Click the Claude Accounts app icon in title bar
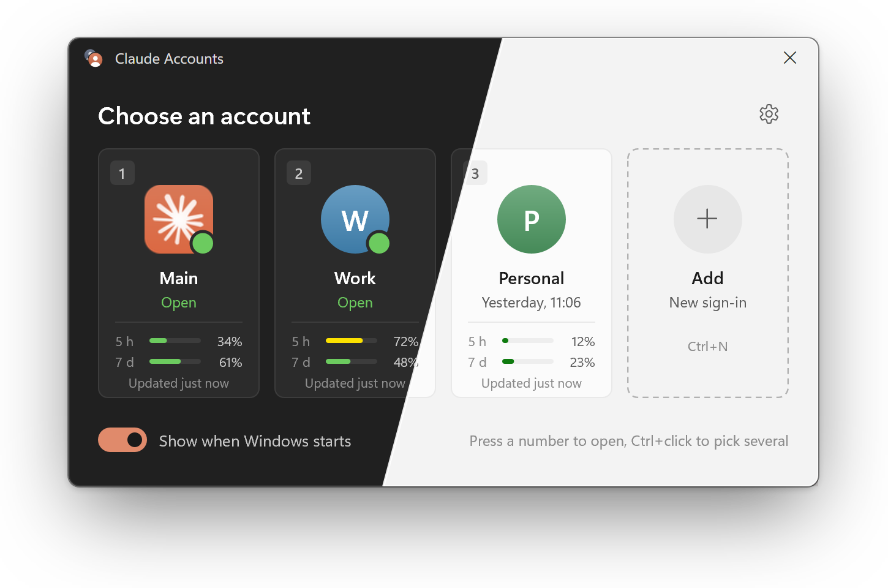Image resolution: width=888 pixels, height=588 pixels. (x=94, y=58)
